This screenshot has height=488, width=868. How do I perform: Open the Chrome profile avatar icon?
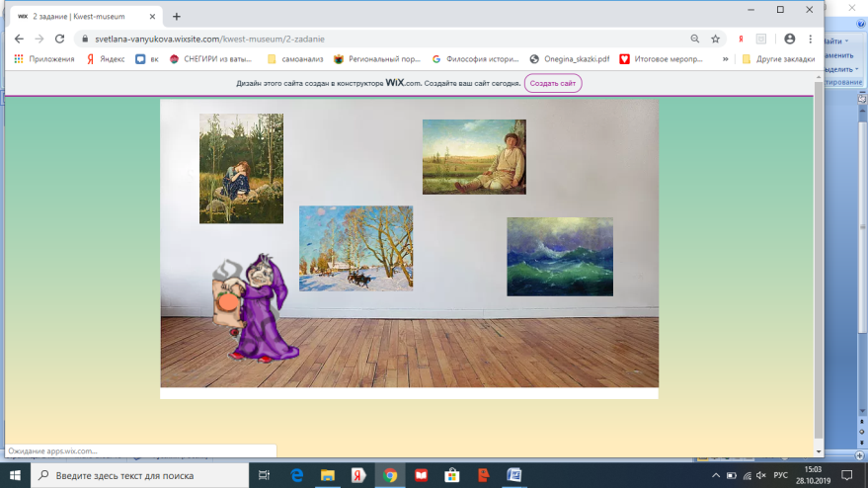point(789,39)
